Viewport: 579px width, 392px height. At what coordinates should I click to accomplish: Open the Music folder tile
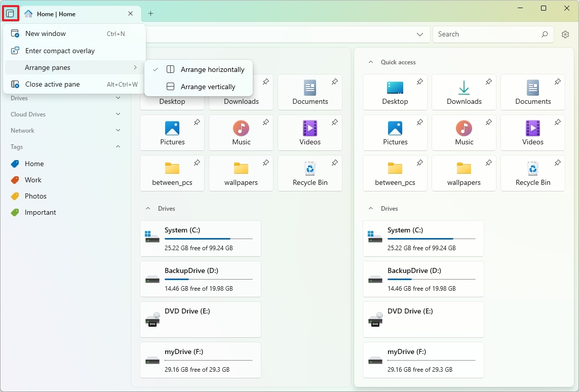tap(241, 133)
